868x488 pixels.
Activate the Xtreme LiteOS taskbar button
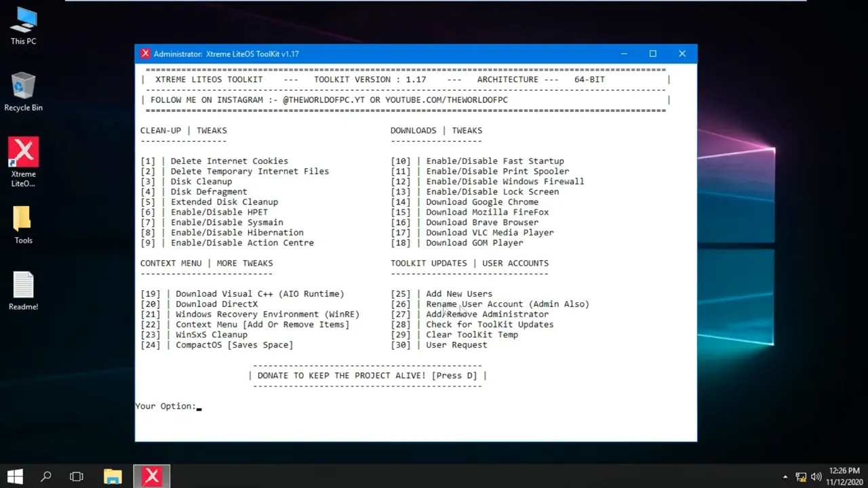tap(151, 476)
